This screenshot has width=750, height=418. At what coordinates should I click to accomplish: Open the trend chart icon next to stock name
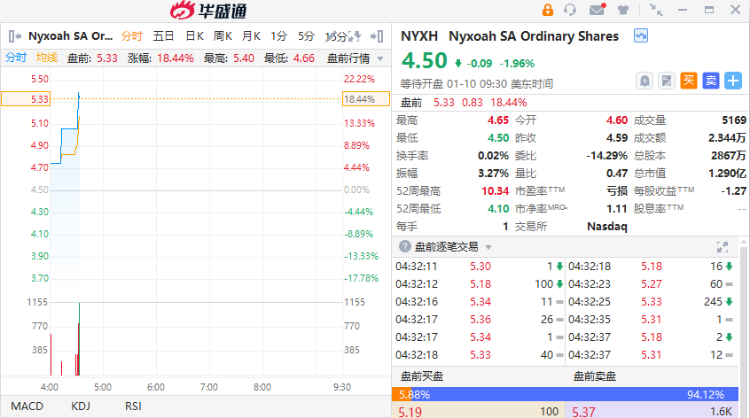point(641,35)
